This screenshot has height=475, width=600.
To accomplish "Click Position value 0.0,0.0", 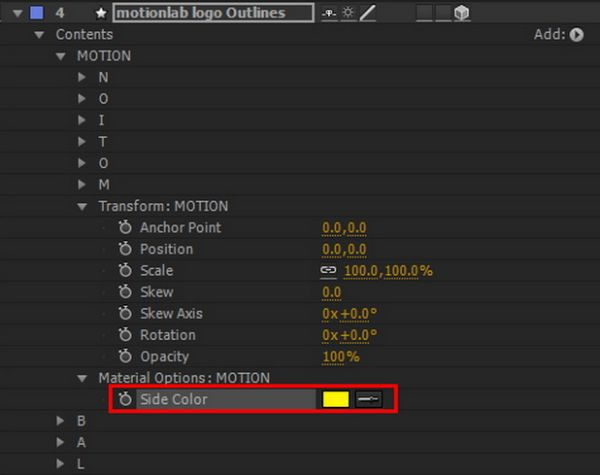I will [344, 249].
